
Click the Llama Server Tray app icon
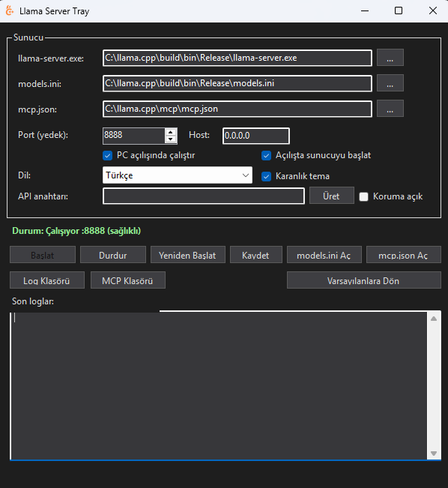pyautogui.click(x=10, y=11)
